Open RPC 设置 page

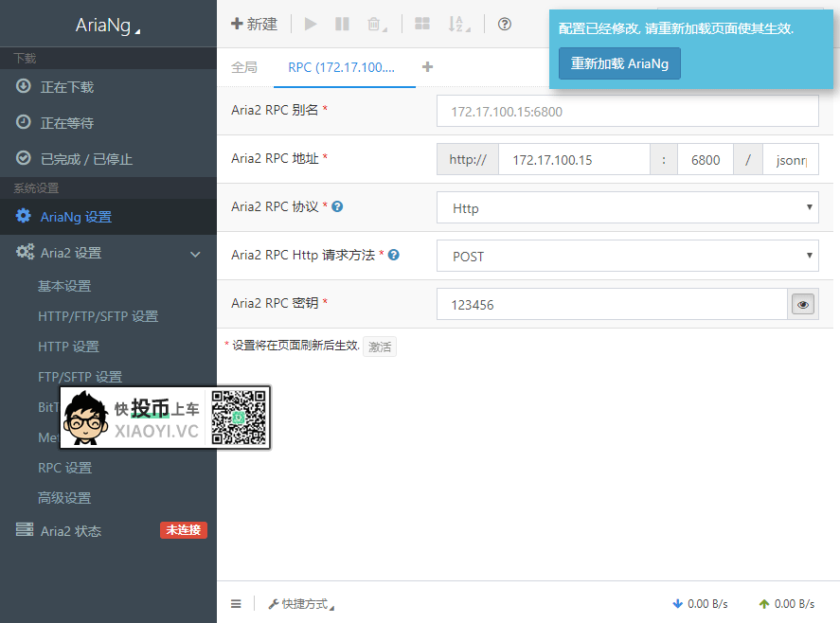[x=64, y=468]
